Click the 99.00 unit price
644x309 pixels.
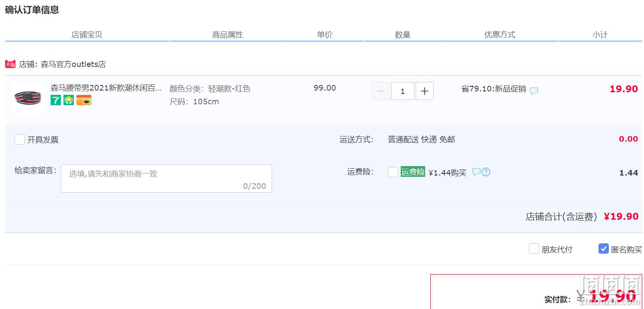coord(325,88)
